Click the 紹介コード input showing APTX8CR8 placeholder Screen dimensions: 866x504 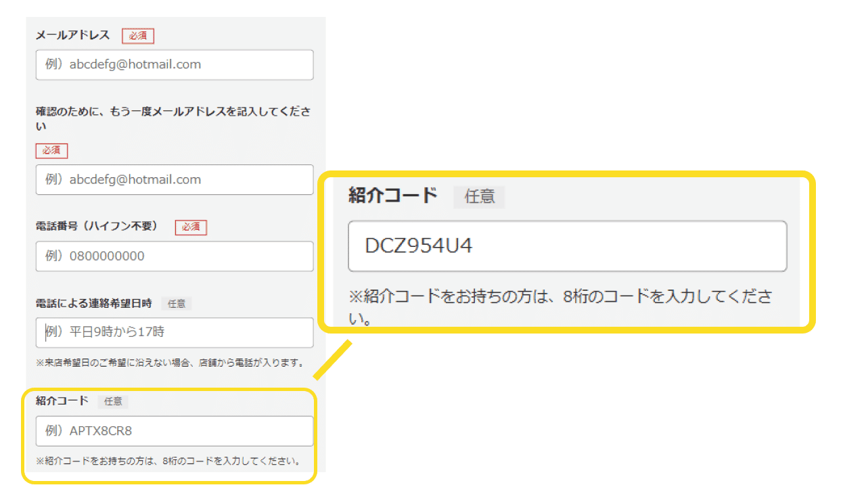pos(174,431)
